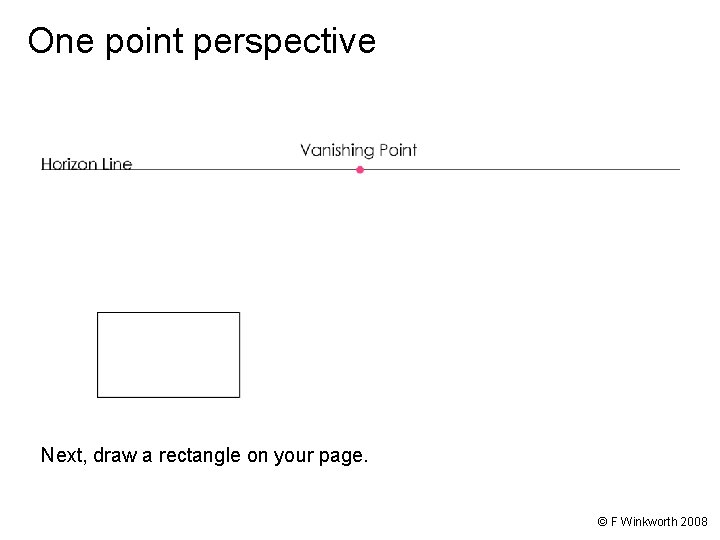Click the name 'Winkworth' in the footer
The height and width of the screenshot is (540, 720).
click(649, 522)
